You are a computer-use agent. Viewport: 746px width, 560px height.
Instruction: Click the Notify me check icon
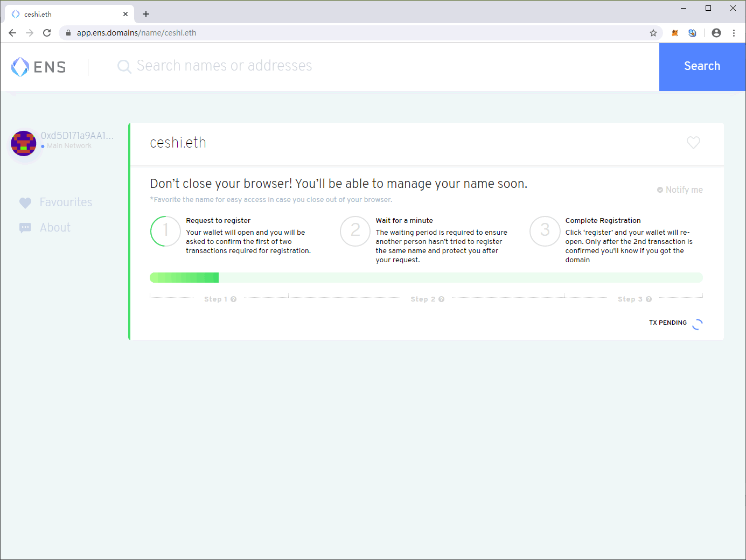pos(660,190)
